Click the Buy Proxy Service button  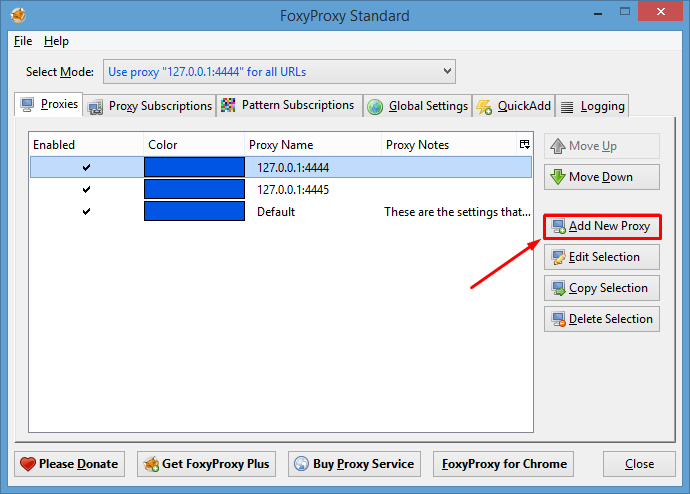pos(354,464)
